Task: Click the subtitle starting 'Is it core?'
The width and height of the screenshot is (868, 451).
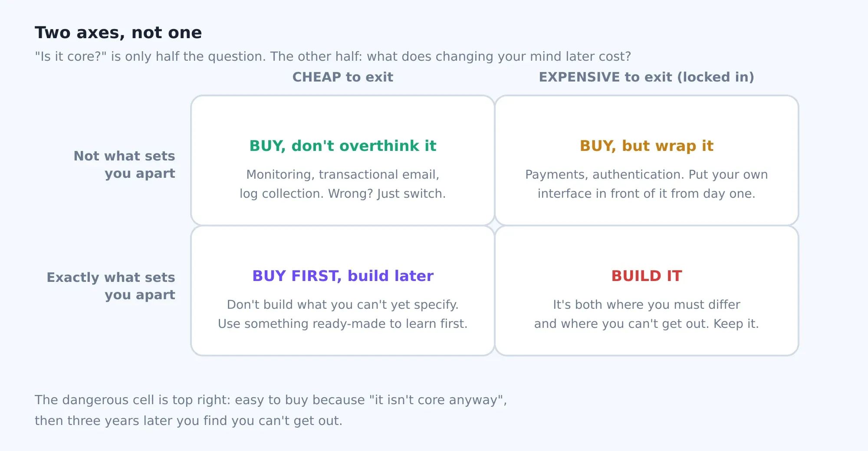Action: [333, 56]
